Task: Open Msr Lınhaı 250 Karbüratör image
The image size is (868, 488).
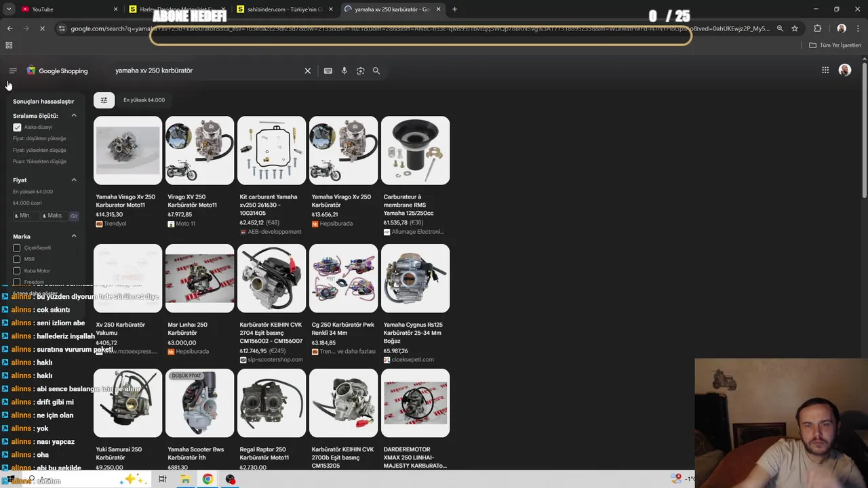Action: 199,279
